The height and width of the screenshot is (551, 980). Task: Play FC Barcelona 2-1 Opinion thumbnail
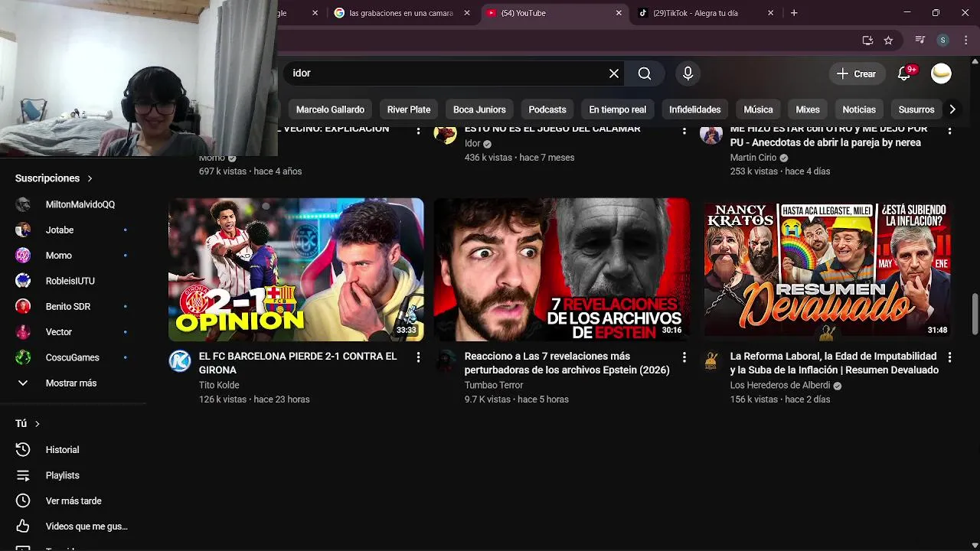[x=296, y=269]
